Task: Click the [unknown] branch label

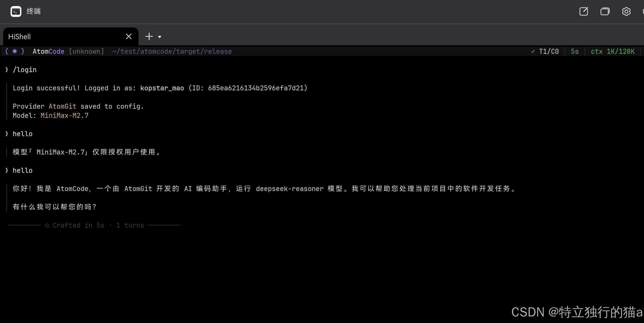Action: tap(86, 51)
